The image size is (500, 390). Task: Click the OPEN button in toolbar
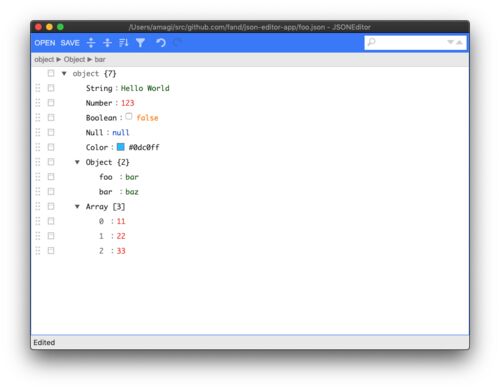45,43
